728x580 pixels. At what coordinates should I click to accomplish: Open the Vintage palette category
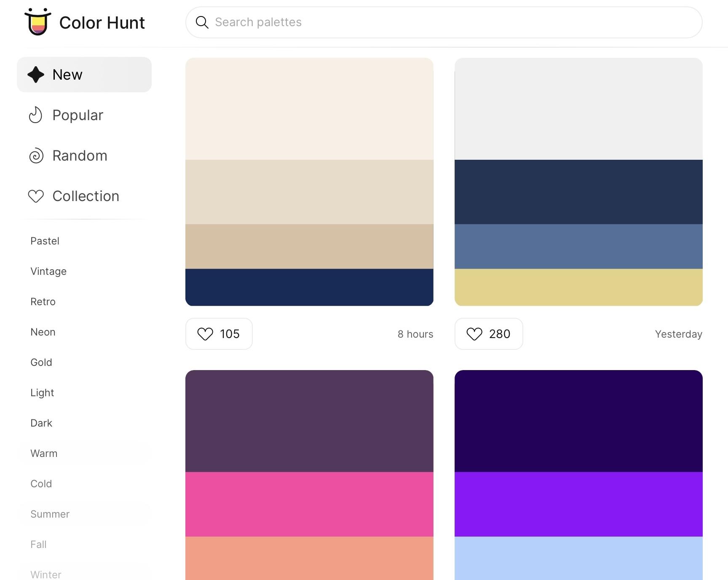point(48,271)
